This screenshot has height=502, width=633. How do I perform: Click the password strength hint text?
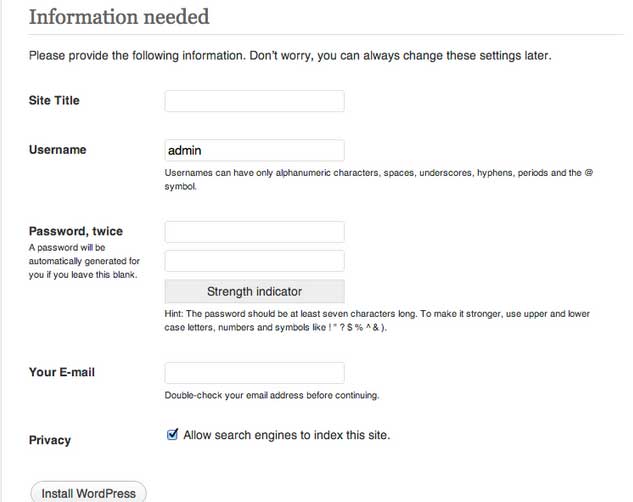[376, 320]
